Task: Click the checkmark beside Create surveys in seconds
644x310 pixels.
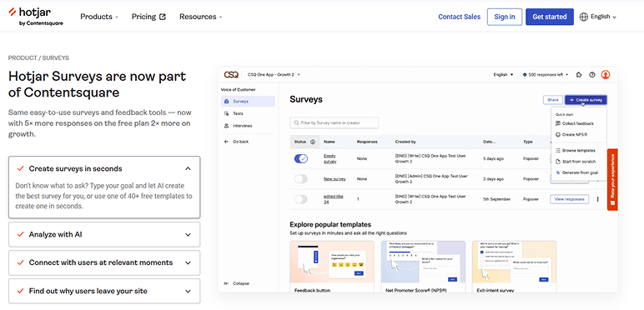Action: 20,168
